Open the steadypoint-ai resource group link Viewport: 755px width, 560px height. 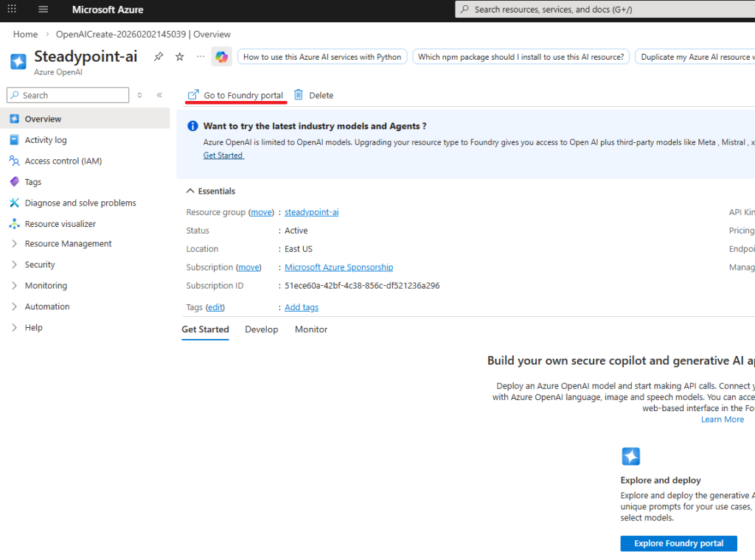pos(311,212)
